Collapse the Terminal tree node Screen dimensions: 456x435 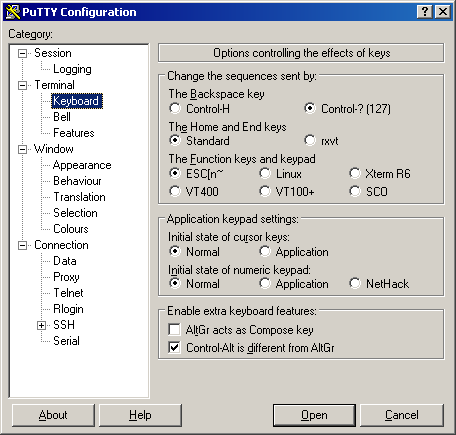tap(22, 85)
